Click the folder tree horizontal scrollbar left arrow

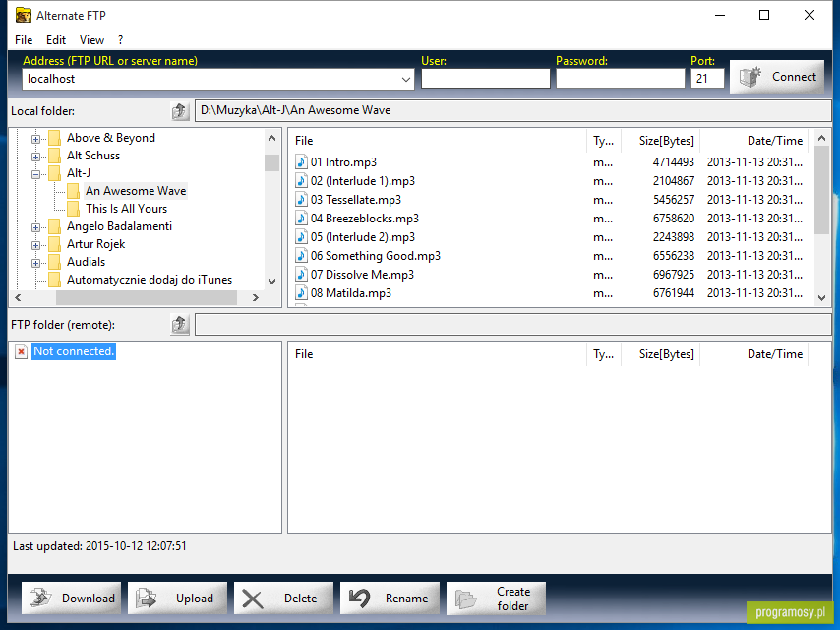click(18, 297)
